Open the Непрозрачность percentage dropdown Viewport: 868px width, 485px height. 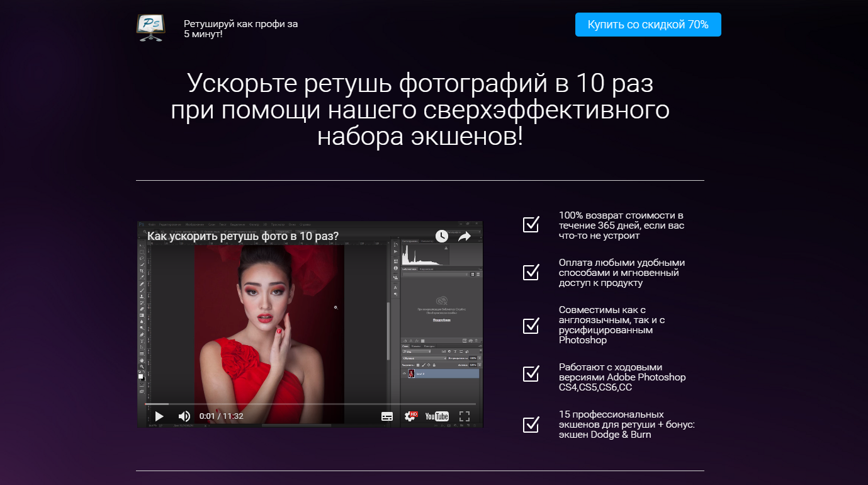[x=473, y=358]
